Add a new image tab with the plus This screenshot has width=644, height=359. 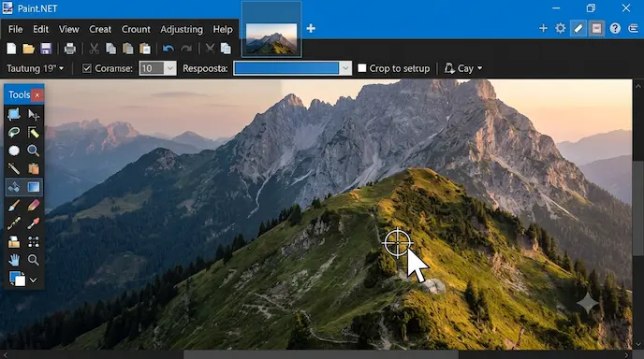click(311, 28)
